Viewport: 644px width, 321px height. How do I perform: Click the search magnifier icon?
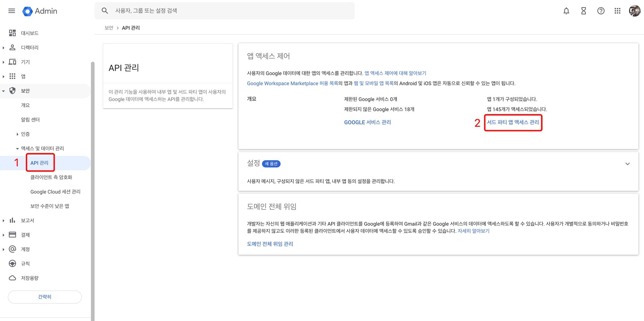105,11
